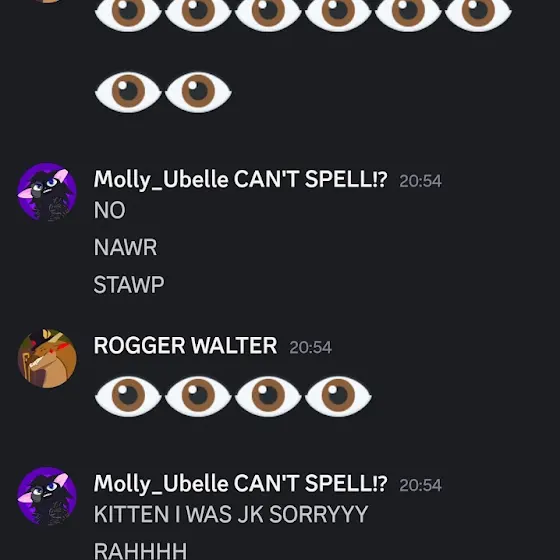560x560 pixels.
Task: Open the first Molly_Ubelle CAN'T SPELL!? username
Action: (x=240, y=180)
